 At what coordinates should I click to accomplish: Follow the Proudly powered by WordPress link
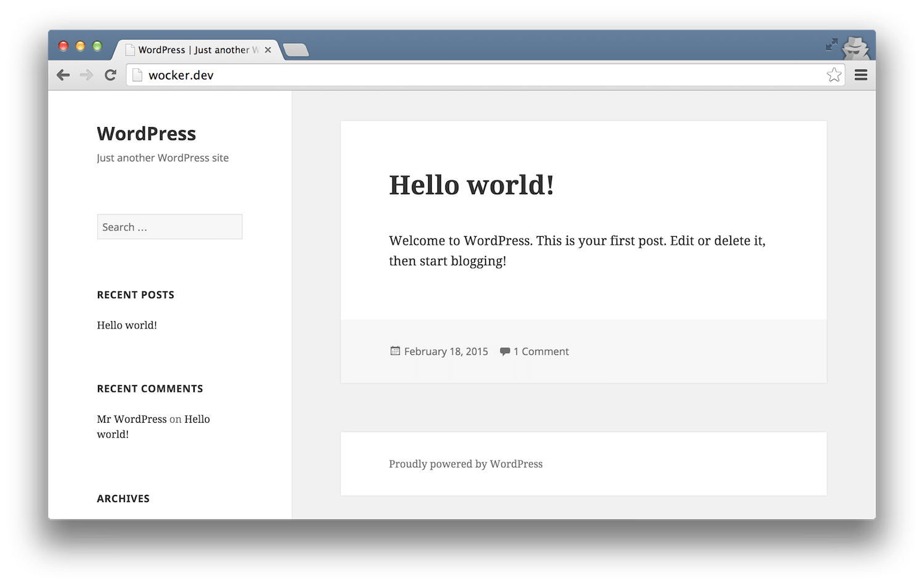[466, 464]
